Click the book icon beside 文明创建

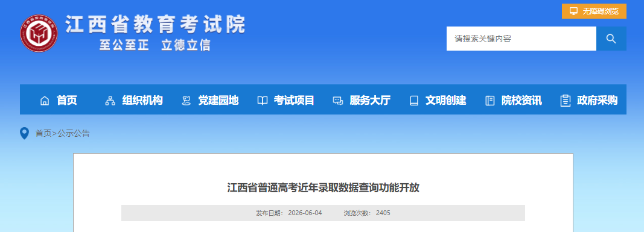(x=414, y=101)
